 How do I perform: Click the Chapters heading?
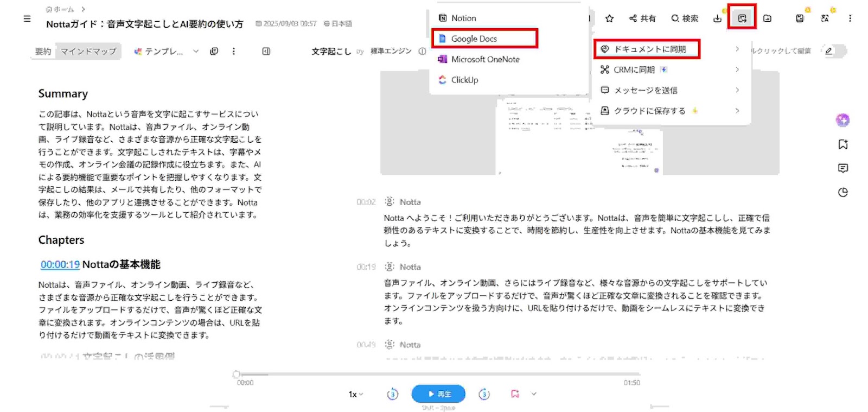click(61, 240)
